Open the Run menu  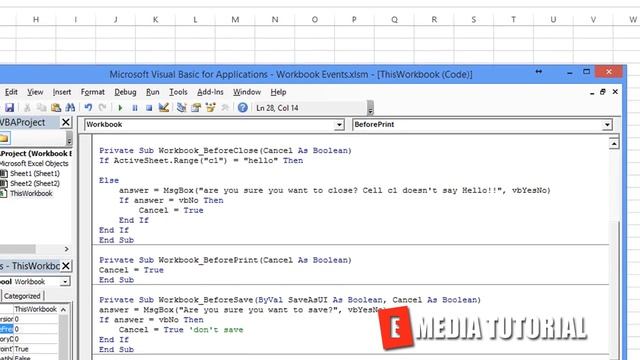tap(153, 92)
